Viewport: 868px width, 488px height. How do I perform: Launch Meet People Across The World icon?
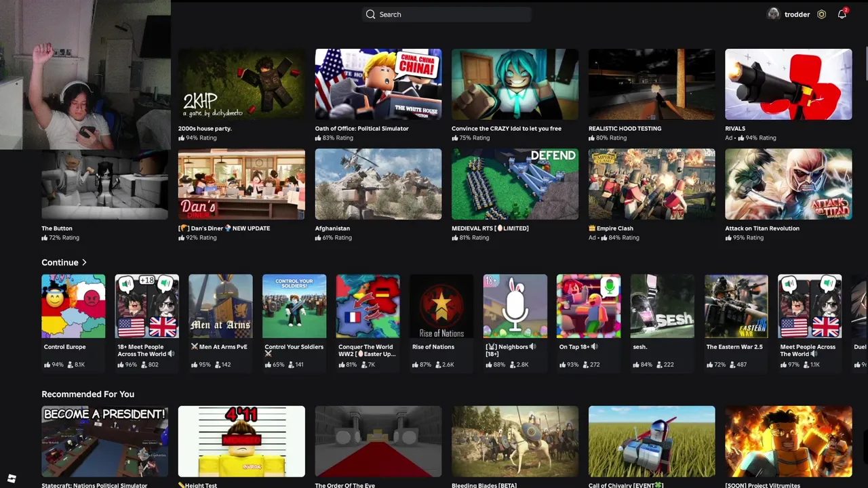tap(810, 306)
